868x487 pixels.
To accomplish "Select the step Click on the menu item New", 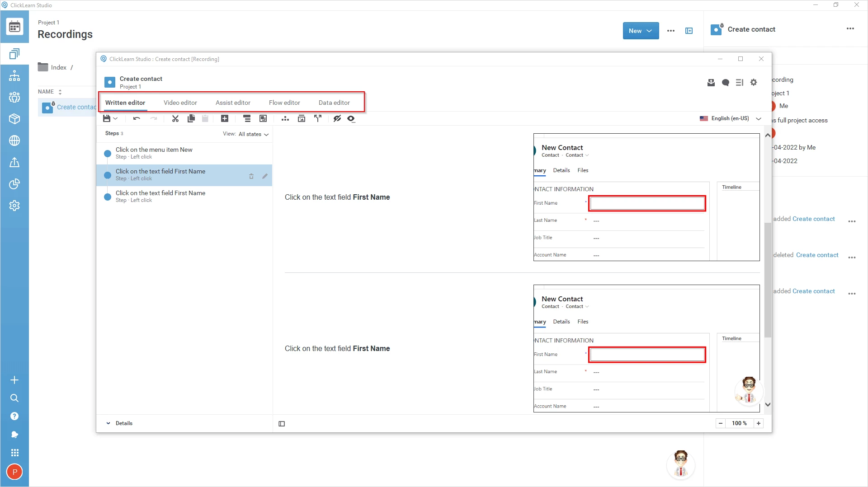I will point(184,153).
